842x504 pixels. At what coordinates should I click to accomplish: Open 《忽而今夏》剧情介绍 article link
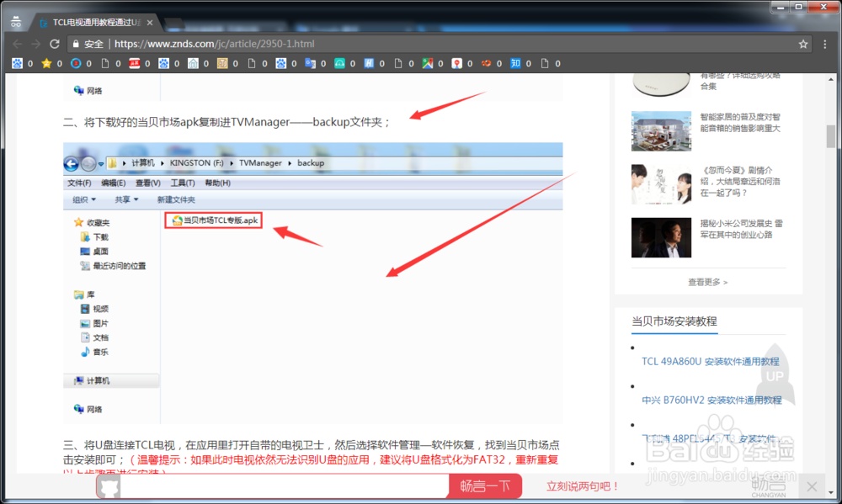(740, 182)
